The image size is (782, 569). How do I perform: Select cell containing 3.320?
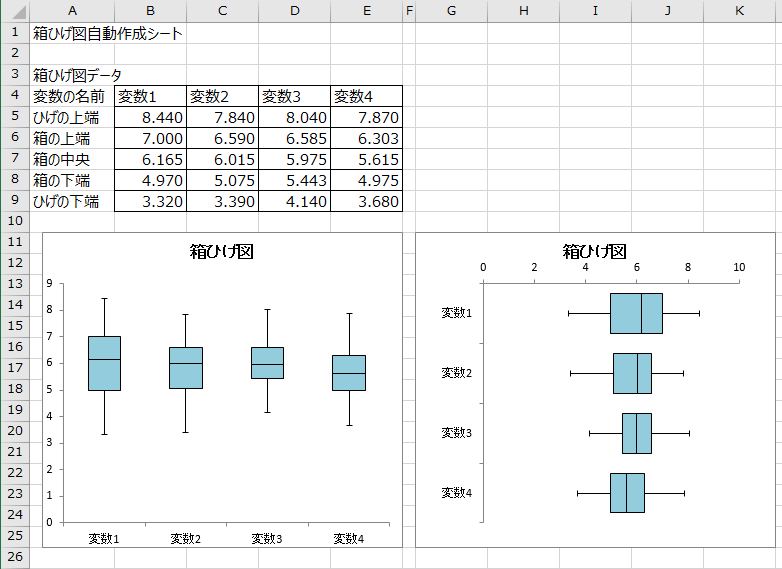click(151, 201)
